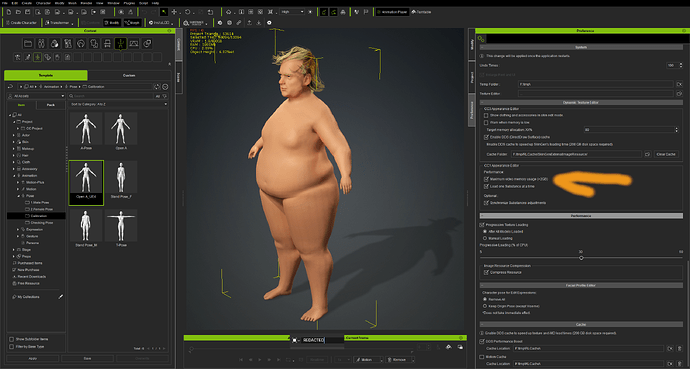Open the Plugins menu
The height and width of the screenshot is (369, 690).
pos(129,3)
